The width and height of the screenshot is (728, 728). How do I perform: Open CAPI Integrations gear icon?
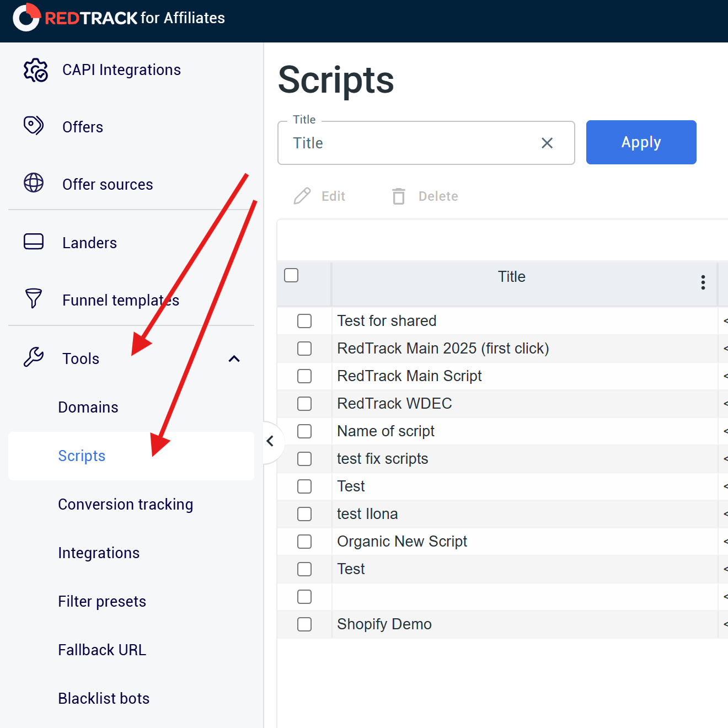(x=35, y=70)
